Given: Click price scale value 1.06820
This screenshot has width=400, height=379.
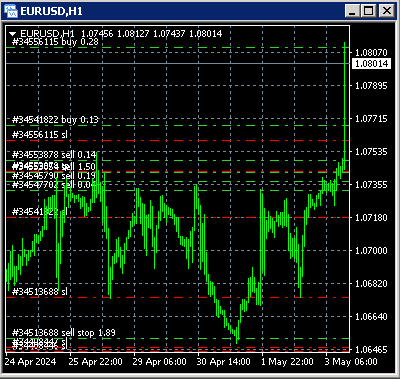Looking at the screenshot, I should point(371,284).
